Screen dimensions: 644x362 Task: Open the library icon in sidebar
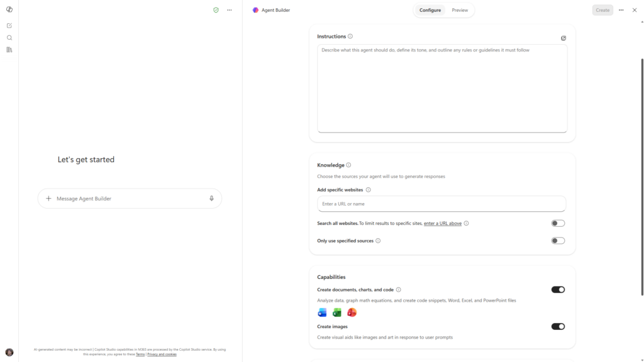point(9,50)
